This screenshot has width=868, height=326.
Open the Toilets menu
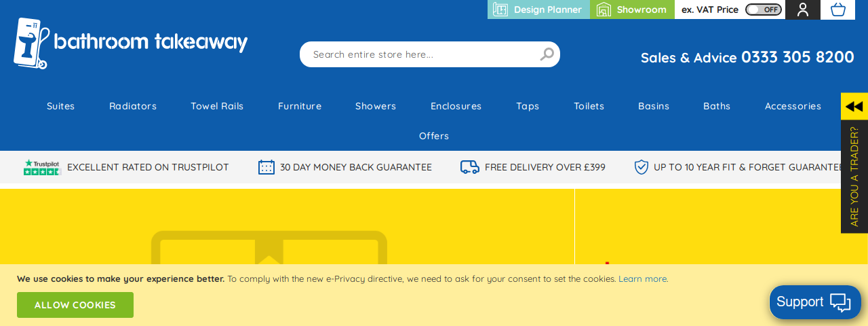[x=589, y=106]
